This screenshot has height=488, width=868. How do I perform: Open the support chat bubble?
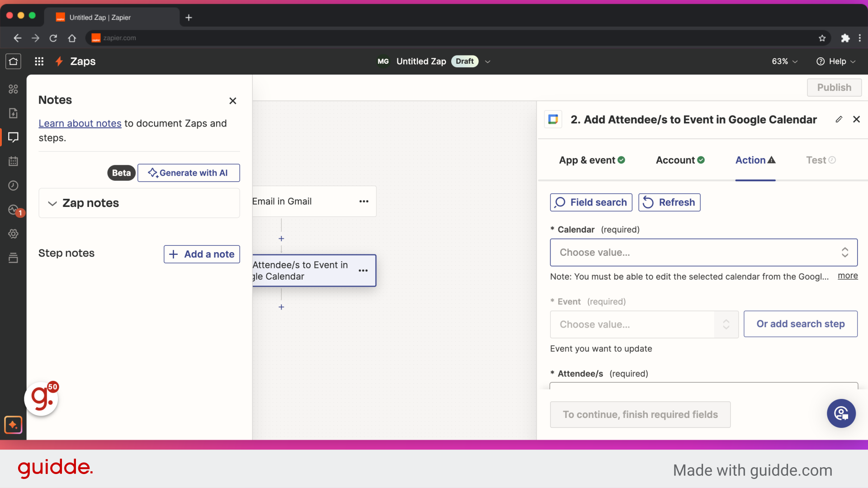(841, 413)
